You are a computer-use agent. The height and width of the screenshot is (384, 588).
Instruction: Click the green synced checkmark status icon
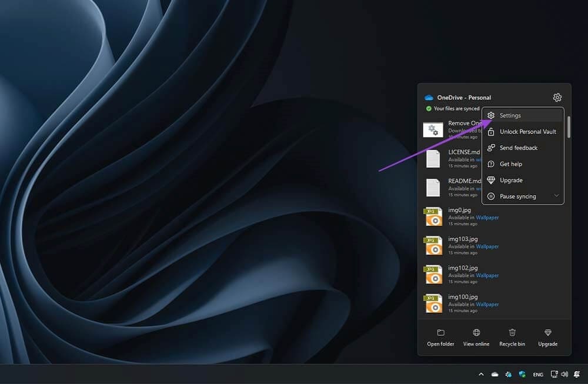[429, 109]
